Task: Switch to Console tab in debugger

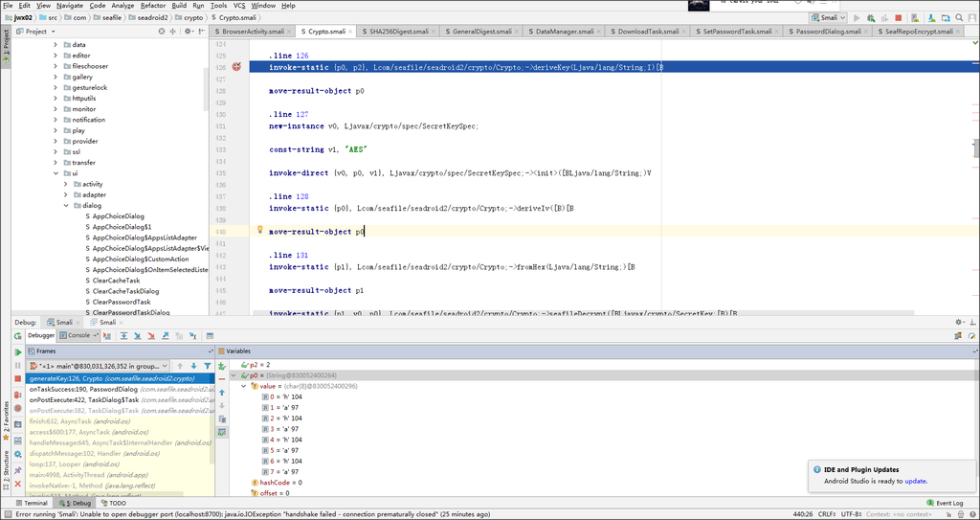Action: pyautogui.click(x=78, y=336)
